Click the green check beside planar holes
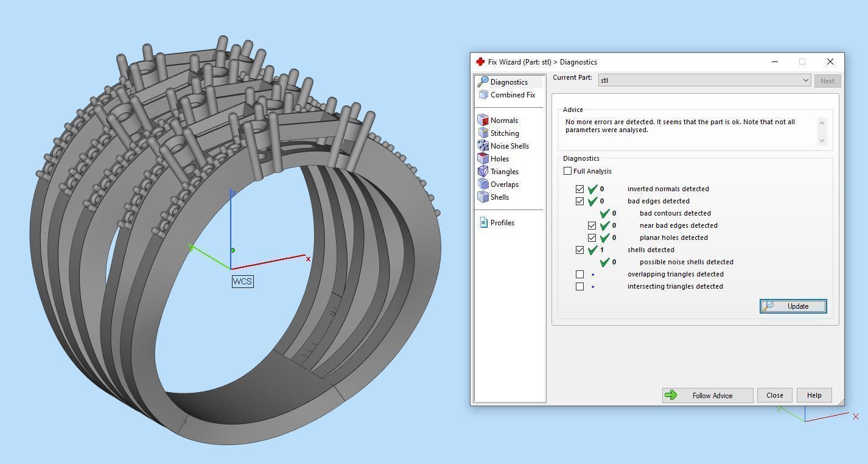The width and height of the screenshot is (868, 464). coord(604,237)
